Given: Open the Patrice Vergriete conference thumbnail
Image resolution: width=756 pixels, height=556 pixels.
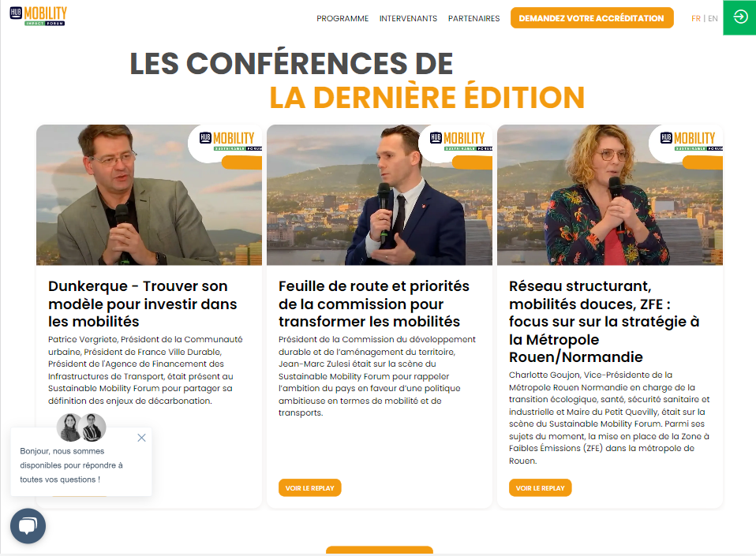Looking at the screenshot, I should [x=149, y=195].
